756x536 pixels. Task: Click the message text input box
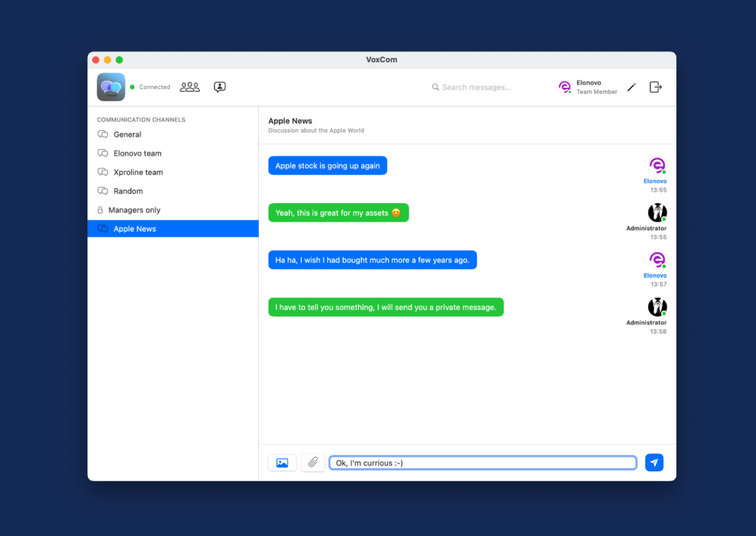(483, 463)
